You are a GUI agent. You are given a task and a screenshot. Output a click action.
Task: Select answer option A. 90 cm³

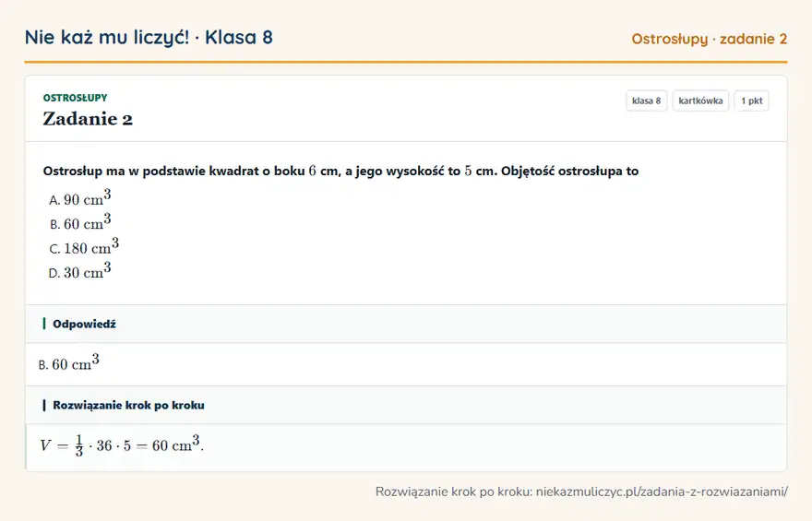coord(79,197)
